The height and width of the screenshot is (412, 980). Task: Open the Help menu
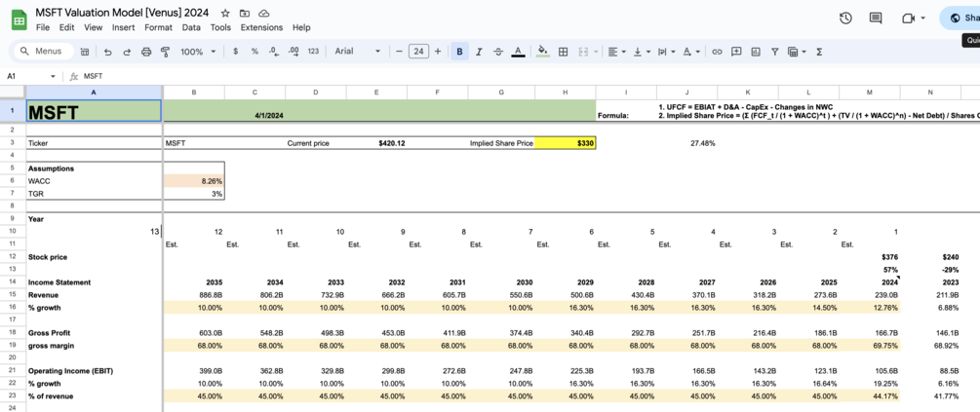coord(301,27)
